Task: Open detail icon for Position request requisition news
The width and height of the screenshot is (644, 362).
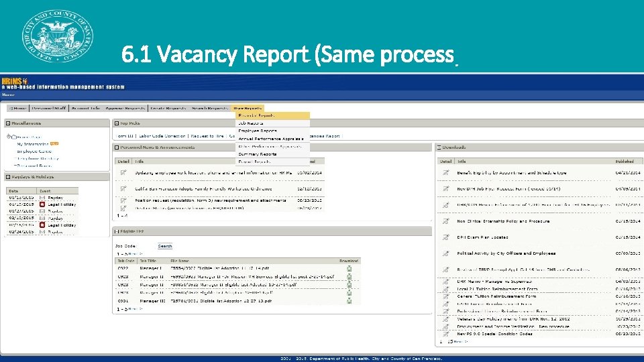Action: [x=123, y=200]
